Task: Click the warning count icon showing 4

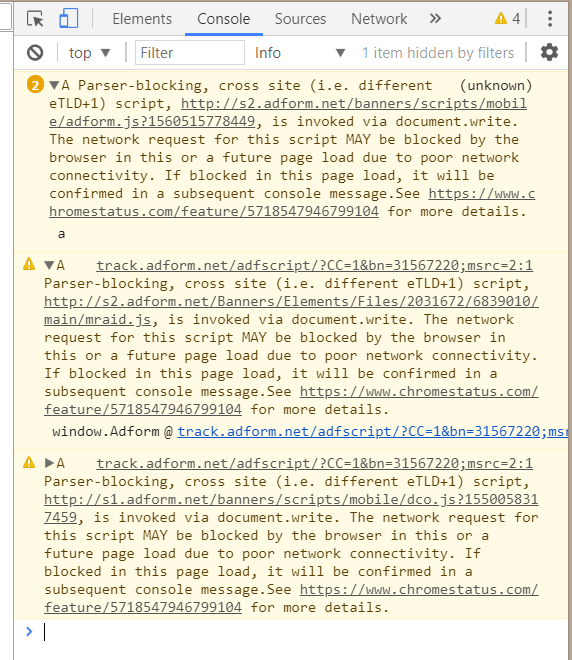Action: pos(508,19)
